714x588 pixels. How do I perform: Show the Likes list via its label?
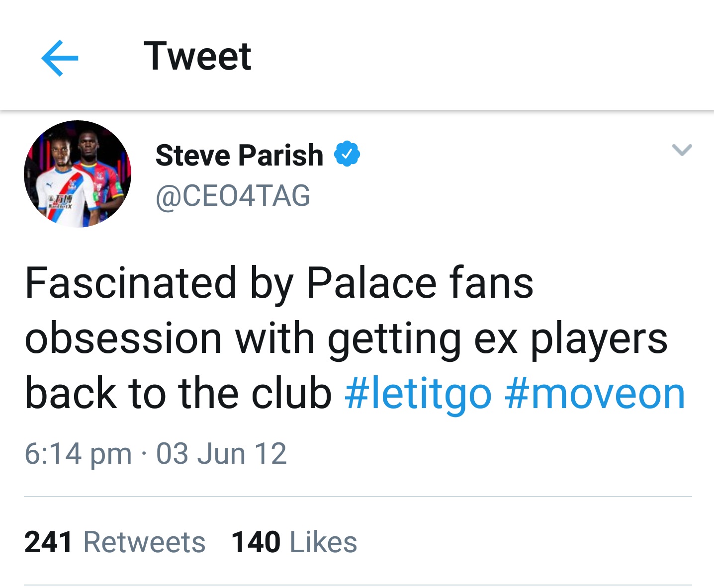pyautogui.click(x=323, y=542)
